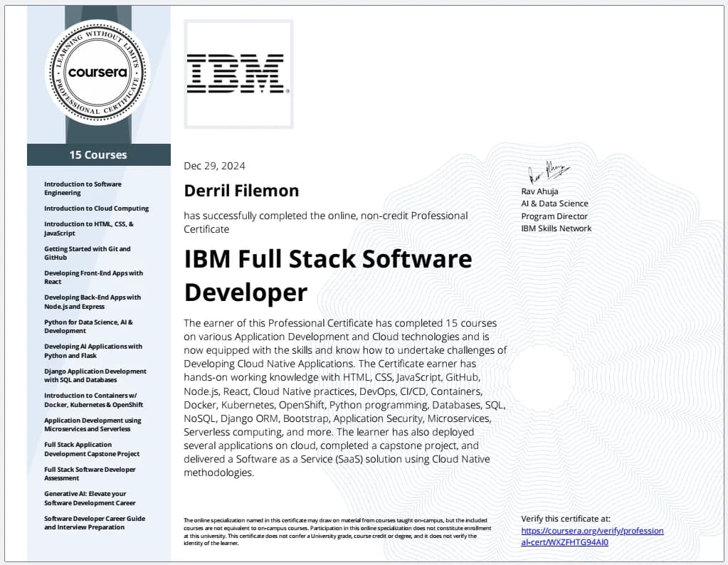Click the IBM logo image
The height and width of the screenshot is (565, 728).
[x=238, y=74]
